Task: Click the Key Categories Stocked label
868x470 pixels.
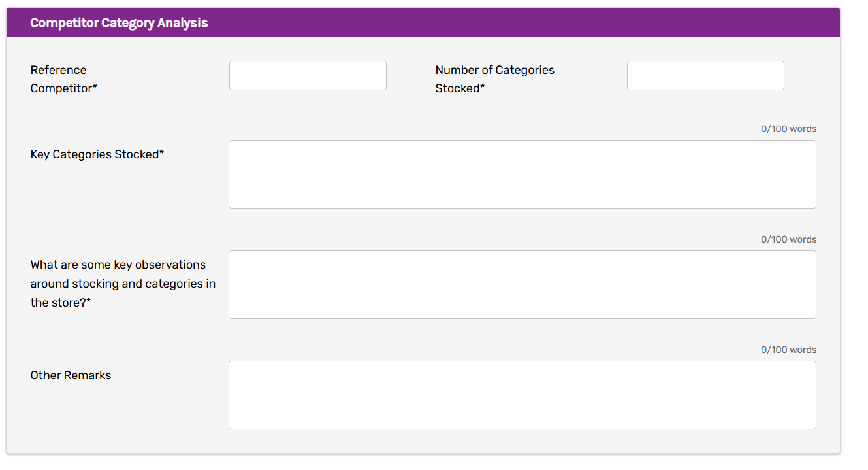Action: point(95,154)
